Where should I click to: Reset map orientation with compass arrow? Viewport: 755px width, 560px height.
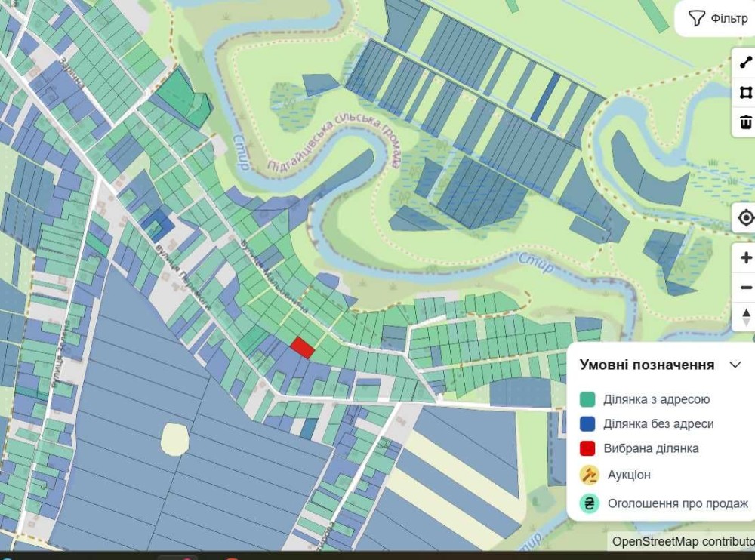[745, 317]
